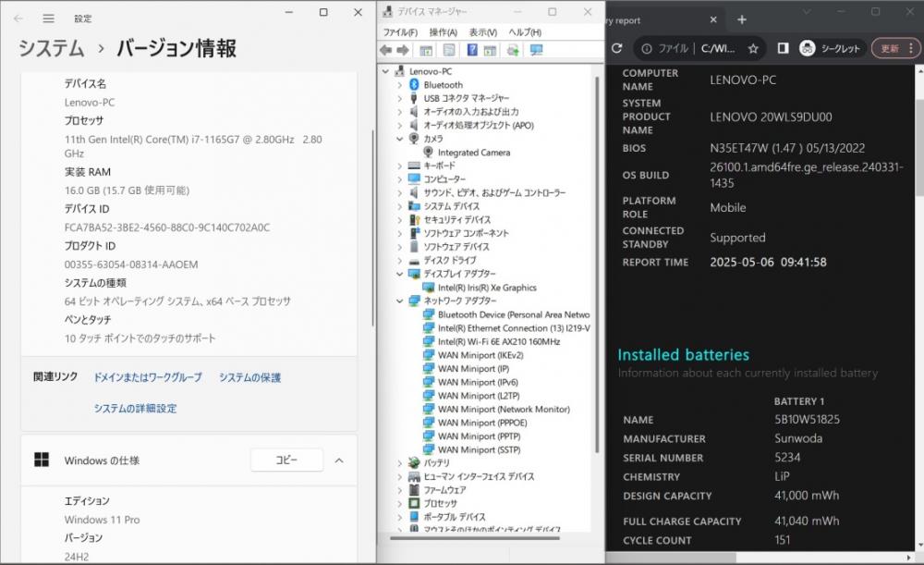924x565 pixels.
Task: Open the Settings navigation hamburger menu
Action: (48, 18)
